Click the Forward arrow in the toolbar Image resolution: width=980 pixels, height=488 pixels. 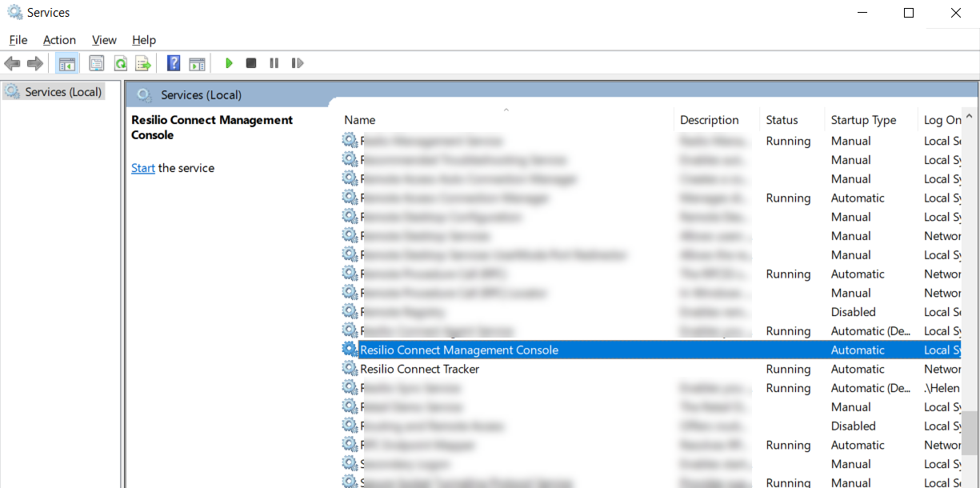coord(34,63)
